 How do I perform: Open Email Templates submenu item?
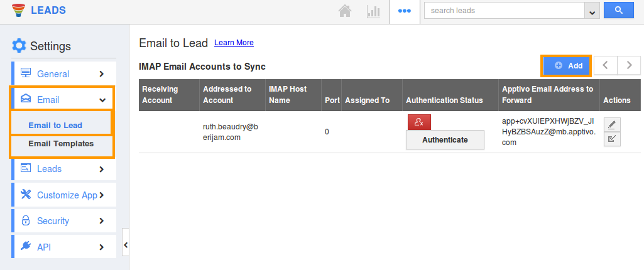pos(61,144)
